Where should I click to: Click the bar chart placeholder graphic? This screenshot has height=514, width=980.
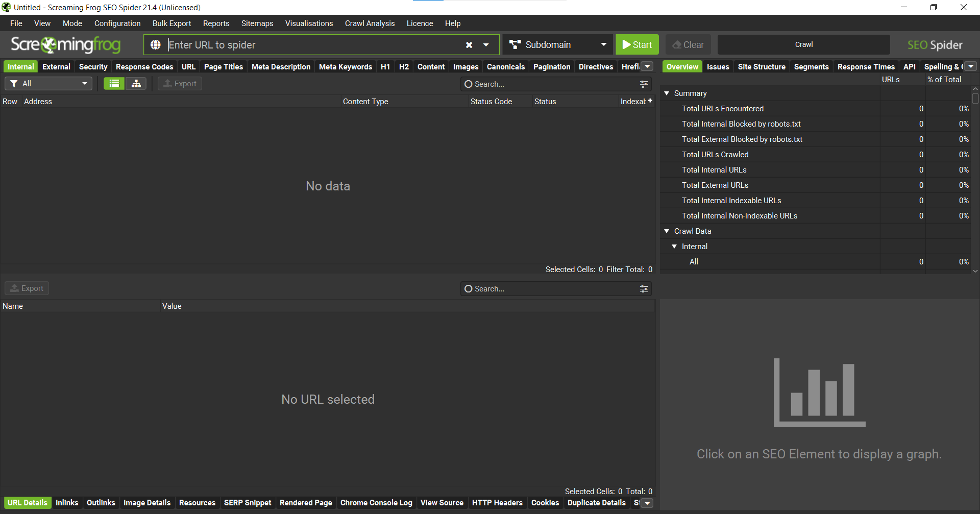pos(819,393)
